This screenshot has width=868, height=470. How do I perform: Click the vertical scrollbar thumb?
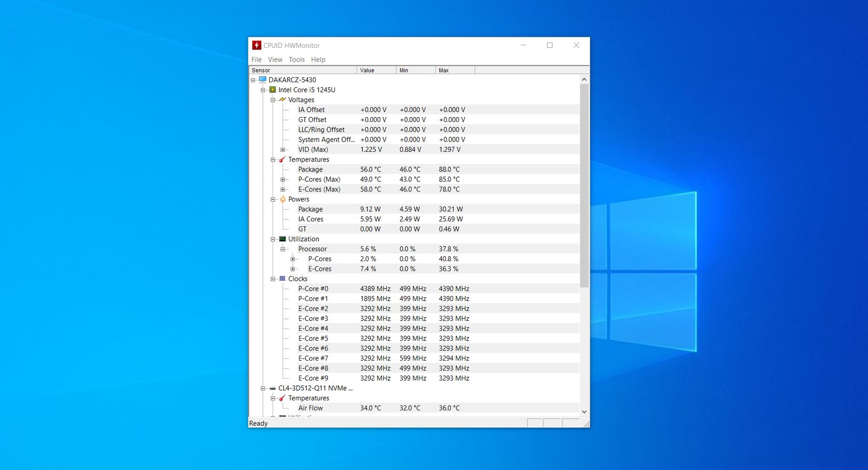584,186
